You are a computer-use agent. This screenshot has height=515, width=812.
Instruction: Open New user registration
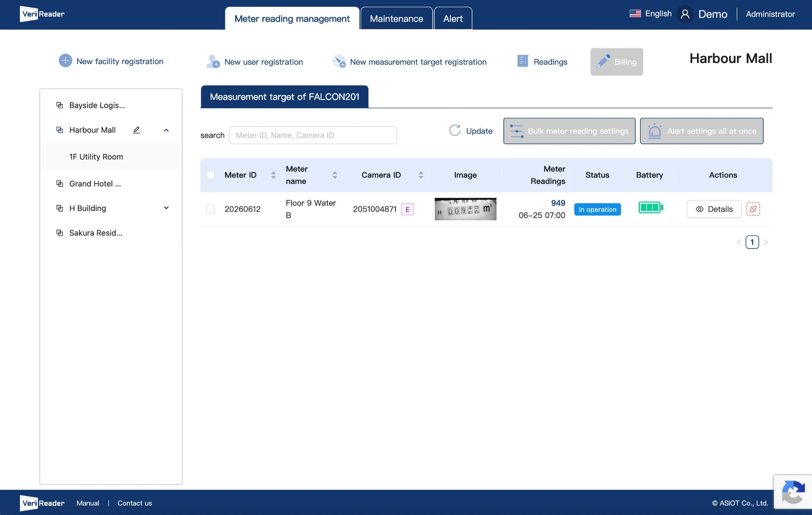coord(255,62)
